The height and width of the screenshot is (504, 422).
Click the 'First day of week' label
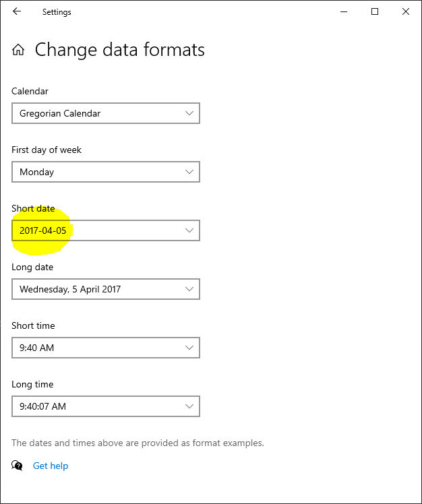pyautogui.click(x=47, y=150)
